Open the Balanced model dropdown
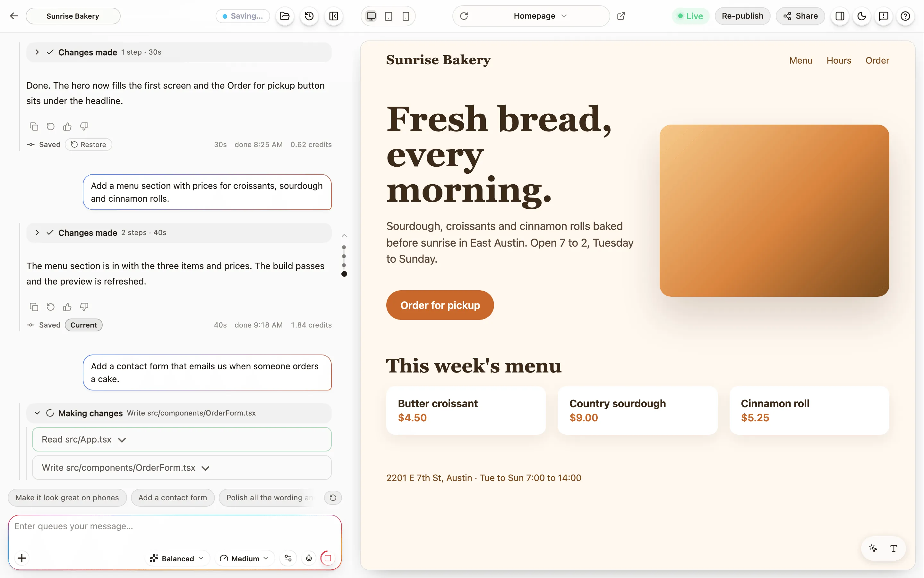 point(177,558)
